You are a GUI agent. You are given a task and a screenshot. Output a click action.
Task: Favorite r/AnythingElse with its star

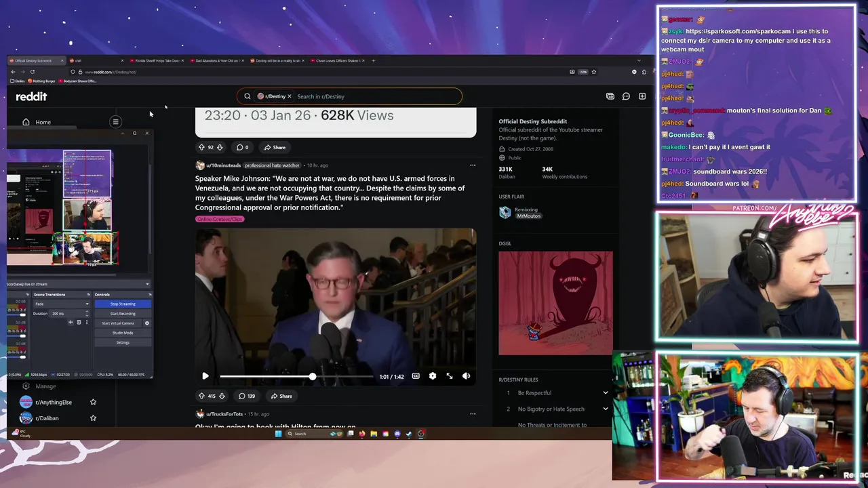pos(93,402)
